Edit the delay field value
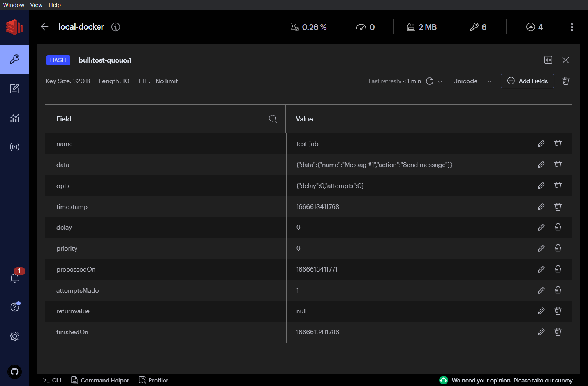This screenshot has height=386, width=588. tap(541, 227)
